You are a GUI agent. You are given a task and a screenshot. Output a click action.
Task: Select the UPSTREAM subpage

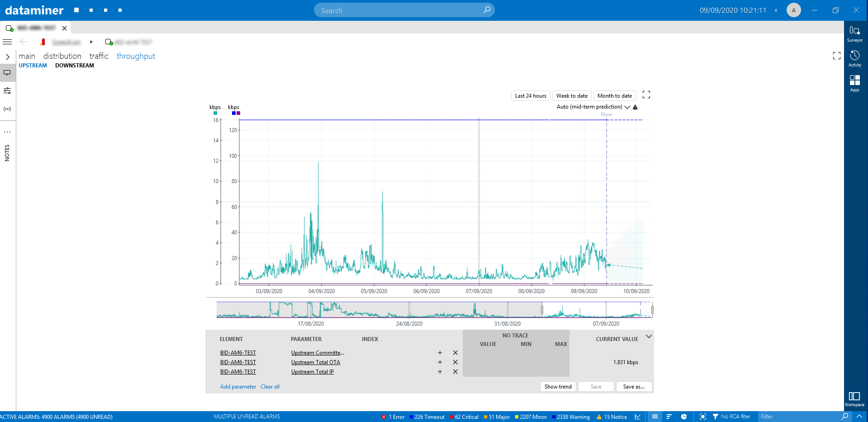click(x=33, y=66)
